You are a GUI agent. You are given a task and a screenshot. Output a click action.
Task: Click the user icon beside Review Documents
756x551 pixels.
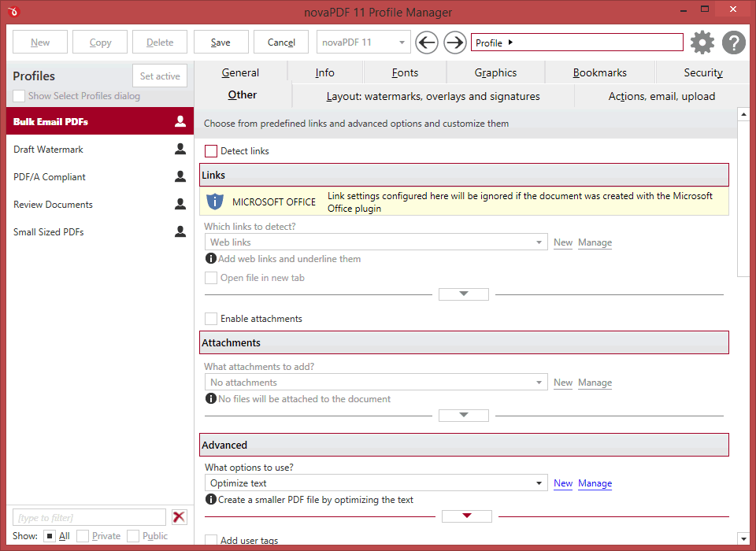180,204
